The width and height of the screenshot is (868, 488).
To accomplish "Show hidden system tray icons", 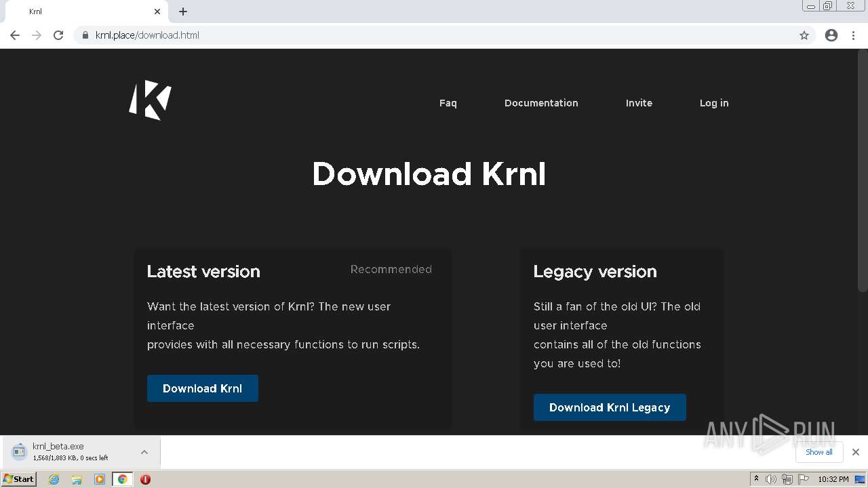I will click(x=756, y=479).
